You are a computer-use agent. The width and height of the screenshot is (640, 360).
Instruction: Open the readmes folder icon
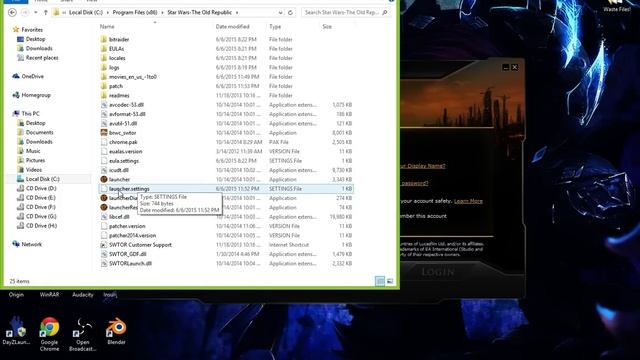(x=104, y=96)
